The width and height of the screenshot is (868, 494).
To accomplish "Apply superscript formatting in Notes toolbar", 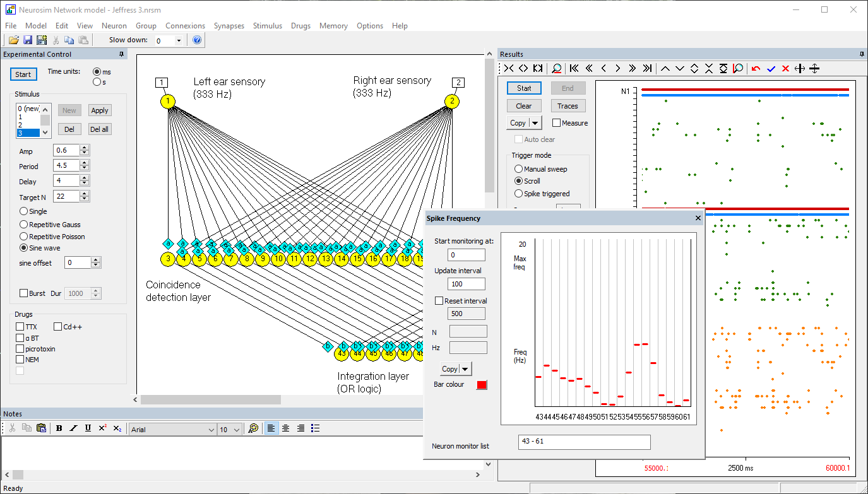I will pyautogui.click(x=102, y=428).
